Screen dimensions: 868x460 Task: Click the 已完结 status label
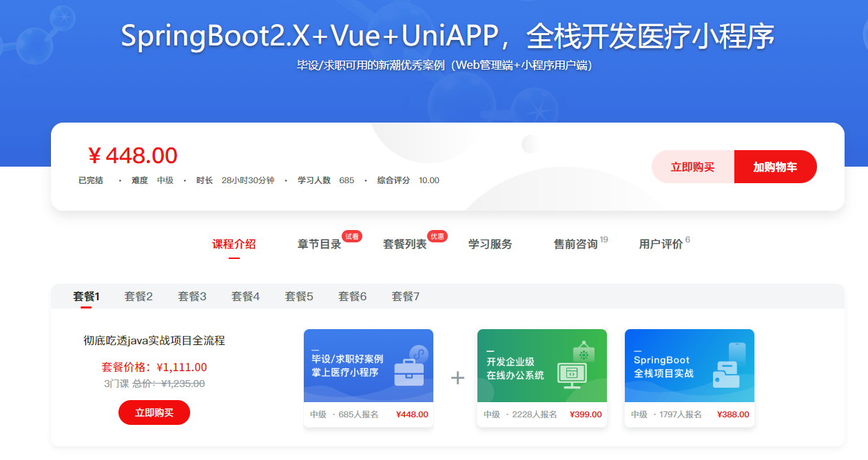click(x=91, y=180)
